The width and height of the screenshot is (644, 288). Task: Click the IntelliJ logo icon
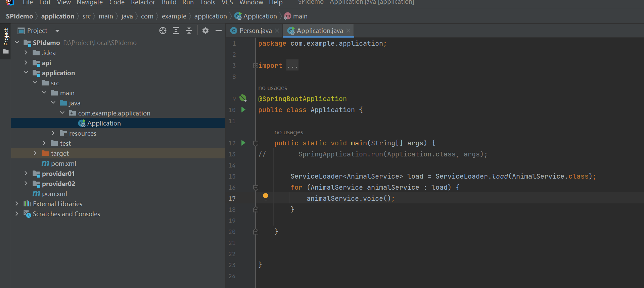[10, 3]
